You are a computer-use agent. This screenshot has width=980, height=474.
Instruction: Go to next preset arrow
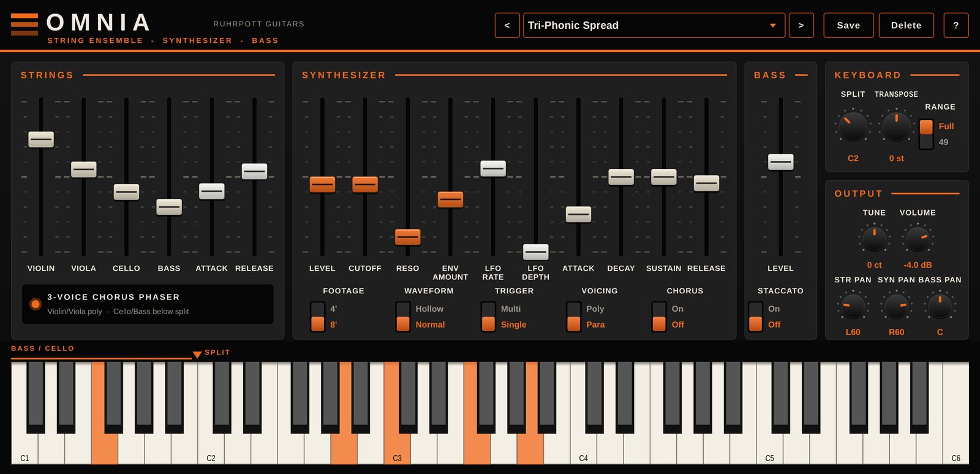(x=801, y=25)
